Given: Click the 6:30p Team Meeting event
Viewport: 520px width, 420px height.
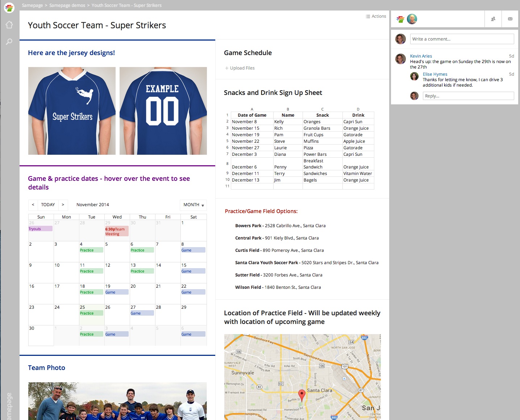Looking at the screenshot, I should [117, 231].
